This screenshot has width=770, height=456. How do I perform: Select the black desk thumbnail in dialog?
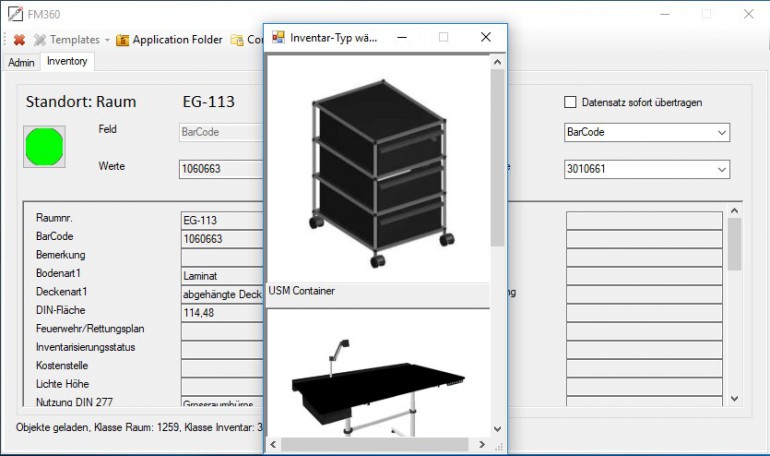click(378, 373)
